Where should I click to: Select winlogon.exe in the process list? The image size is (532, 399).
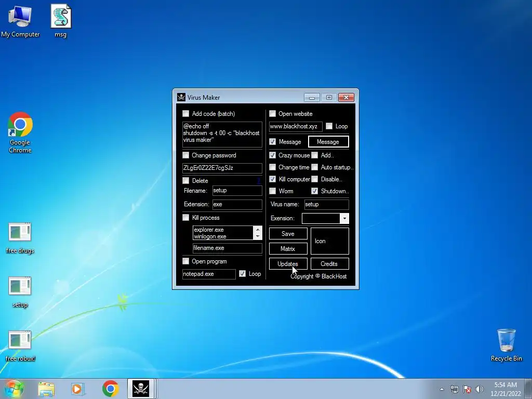(223, 236)
